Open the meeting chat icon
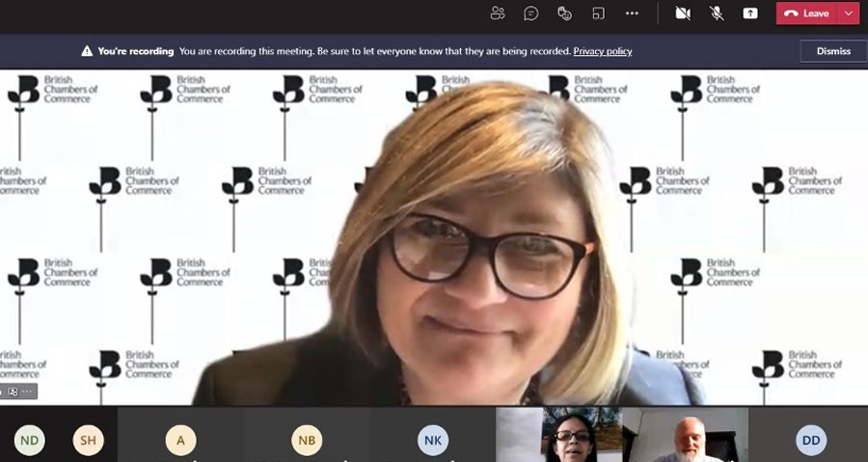Image resolution: width=868 pixels, height=462 pixels. [530, 14]
